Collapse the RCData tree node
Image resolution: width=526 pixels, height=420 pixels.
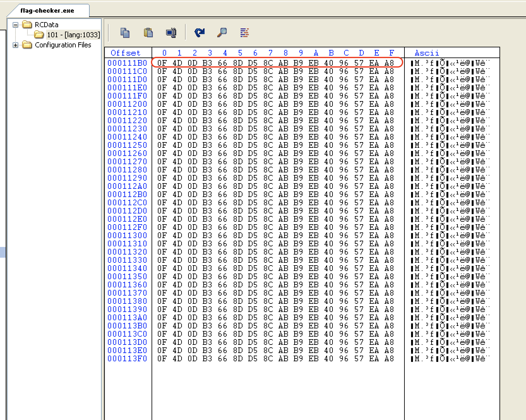point(15,25)
